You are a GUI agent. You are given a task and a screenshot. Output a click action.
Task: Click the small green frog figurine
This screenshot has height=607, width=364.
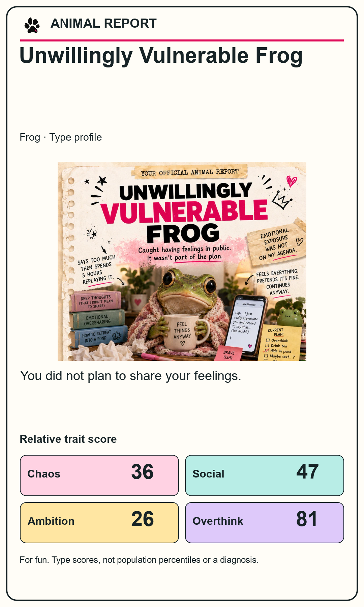[290, 317]
